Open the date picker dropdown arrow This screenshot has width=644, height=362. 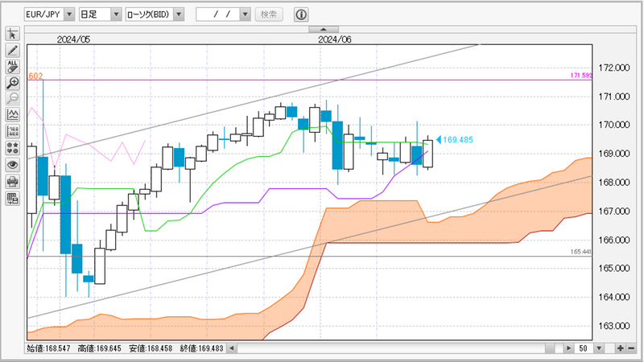click(246, 14)
